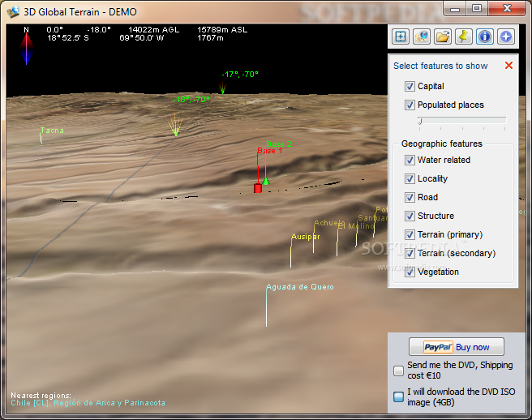
Task: Click the 3D Global Terrain title bar icon
Action: [14, 12]
